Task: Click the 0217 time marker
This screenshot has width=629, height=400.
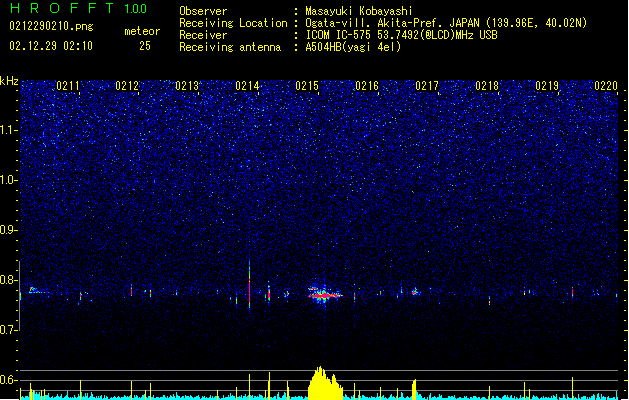Action: click(427, 86)
